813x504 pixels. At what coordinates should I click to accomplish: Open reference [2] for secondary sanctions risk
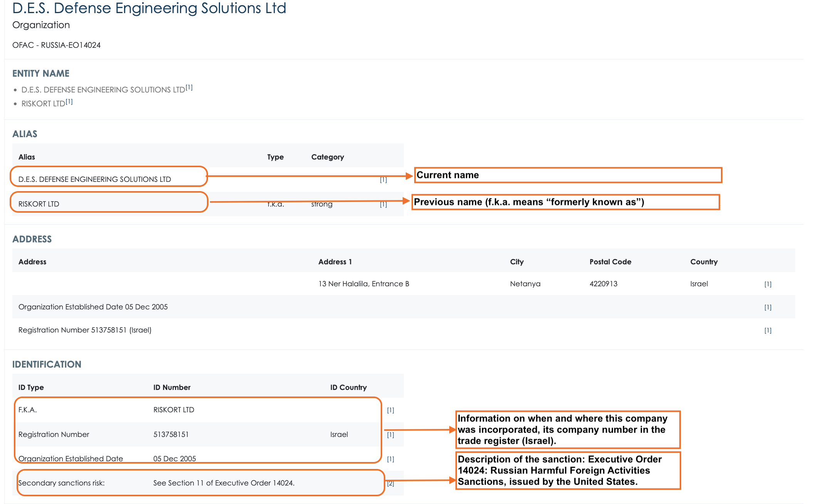pos(391,484)
